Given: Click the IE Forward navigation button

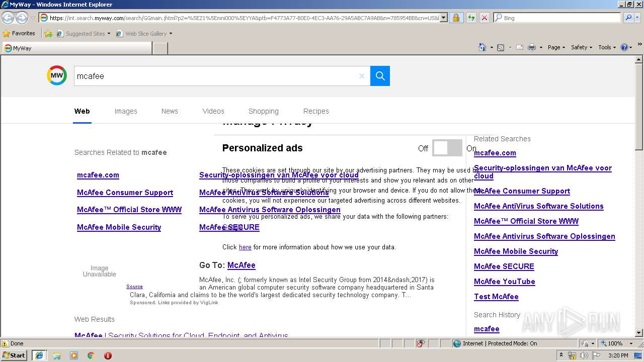Looking at the screenshot, I should pyautogui.click(x=22, y=18).
